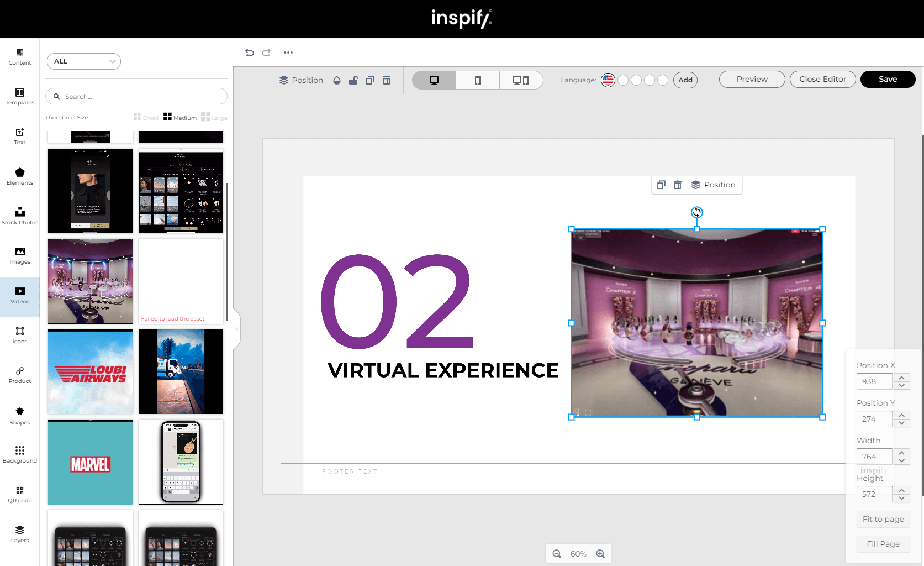924x566 pixels.
Task: Select Medium thumbnail size
Action: pos(180,117)
